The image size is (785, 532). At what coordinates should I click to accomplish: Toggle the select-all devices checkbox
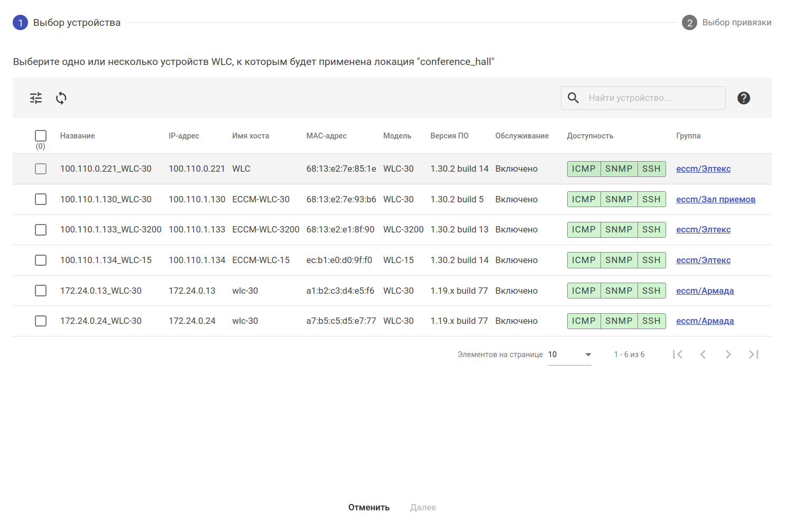41,136
